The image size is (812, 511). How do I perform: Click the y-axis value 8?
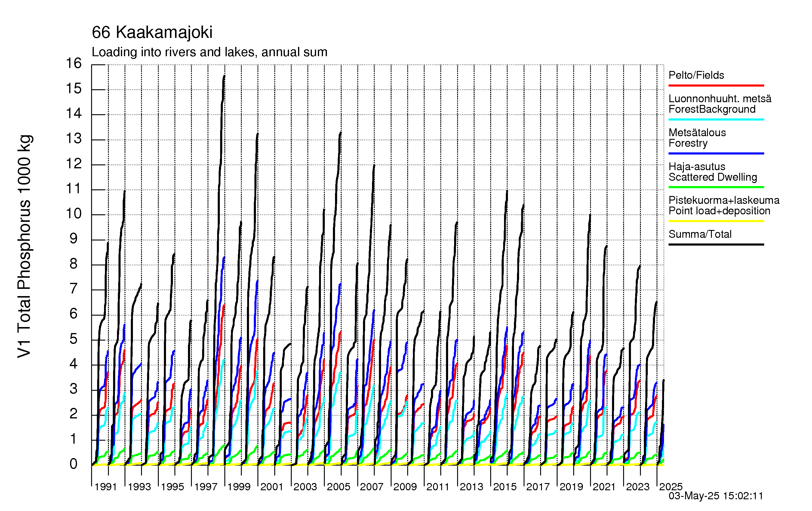74,264
